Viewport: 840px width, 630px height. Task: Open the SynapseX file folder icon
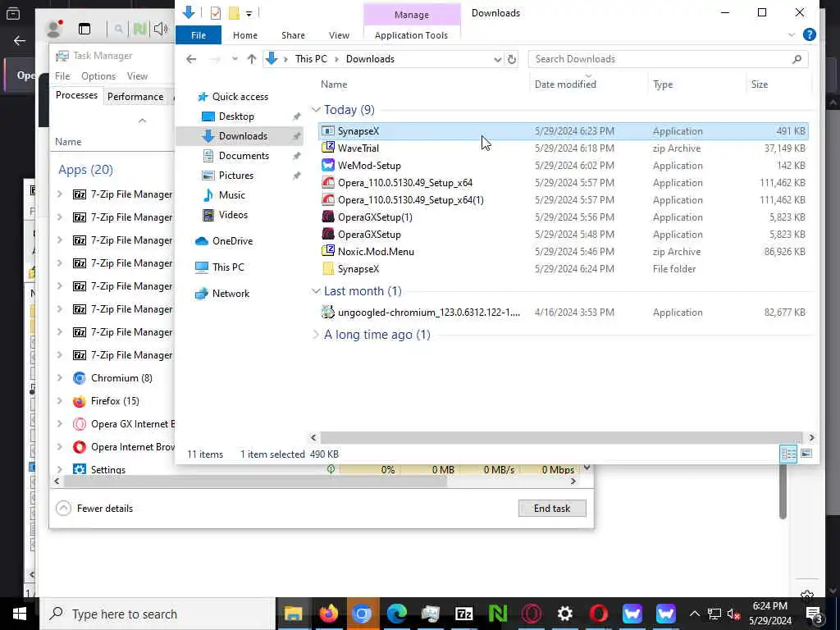[328, 269]
